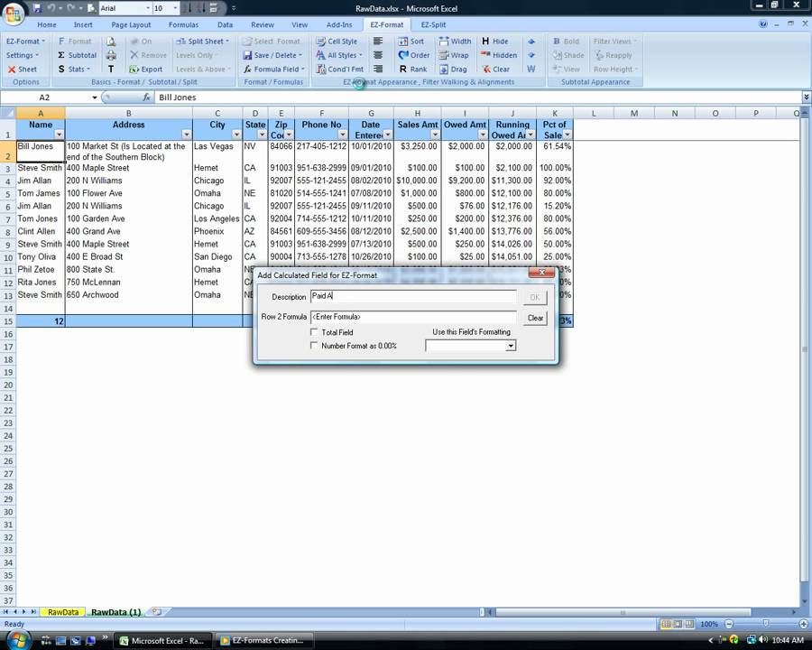
Task: Click the Clear button in dialog
Action: point(535,318)
